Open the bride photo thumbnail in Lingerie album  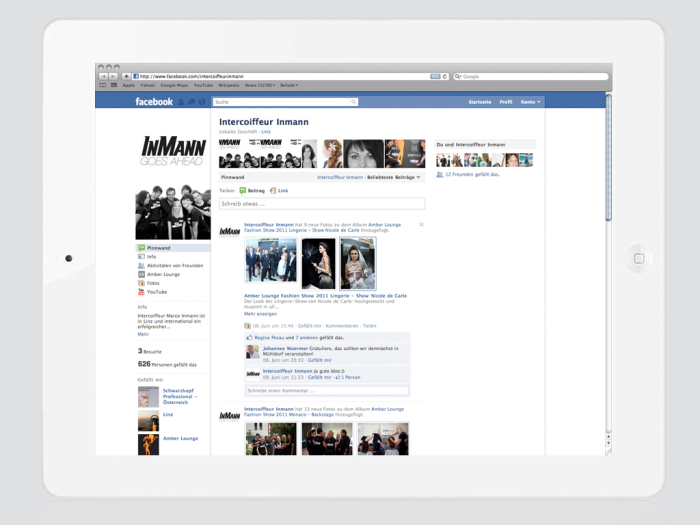(x=358, y=263)
